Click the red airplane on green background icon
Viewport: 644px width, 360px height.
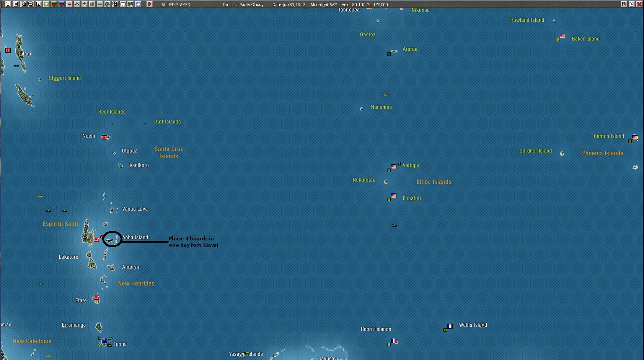click(x=54, y=4)
